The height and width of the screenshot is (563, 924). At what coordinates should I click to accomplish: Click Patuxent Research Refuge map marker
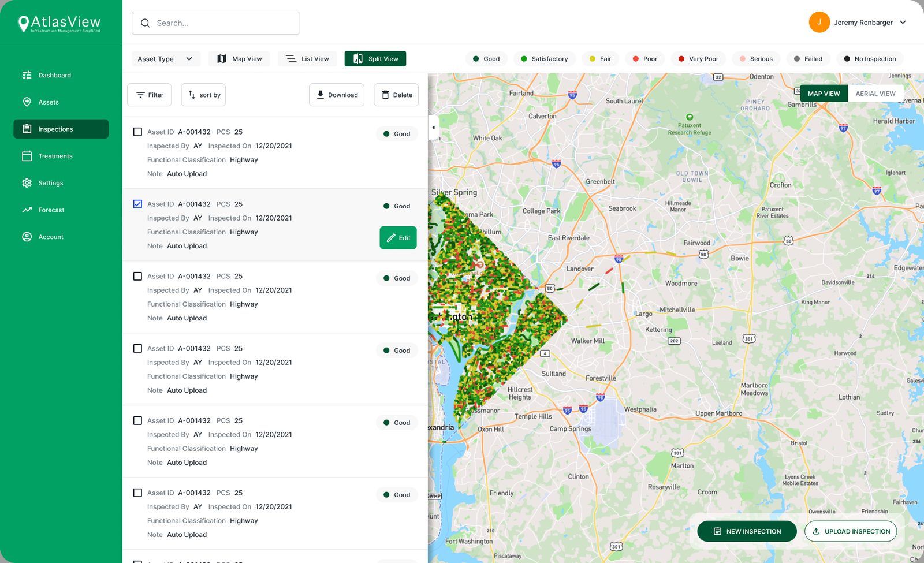point(690,117)
